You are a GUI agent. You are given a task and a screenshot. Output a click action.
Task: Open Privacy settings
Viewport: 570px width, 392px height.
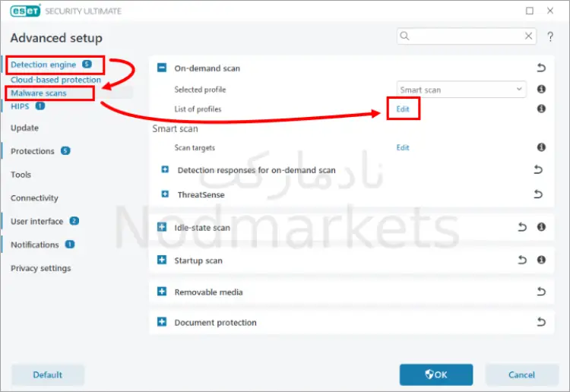coord(41,268)
